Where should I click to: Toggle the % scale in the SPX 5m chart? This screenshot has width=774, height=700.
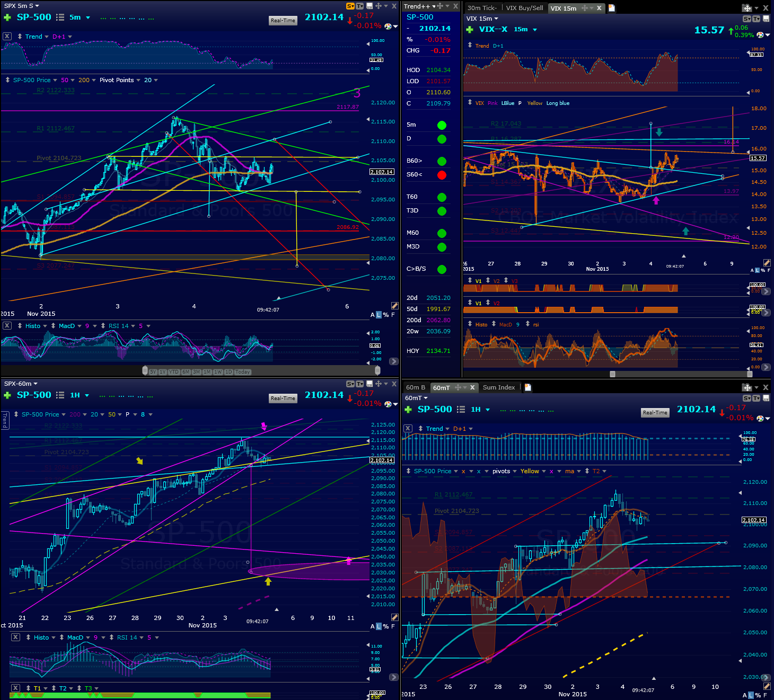[x=386, y=315]
